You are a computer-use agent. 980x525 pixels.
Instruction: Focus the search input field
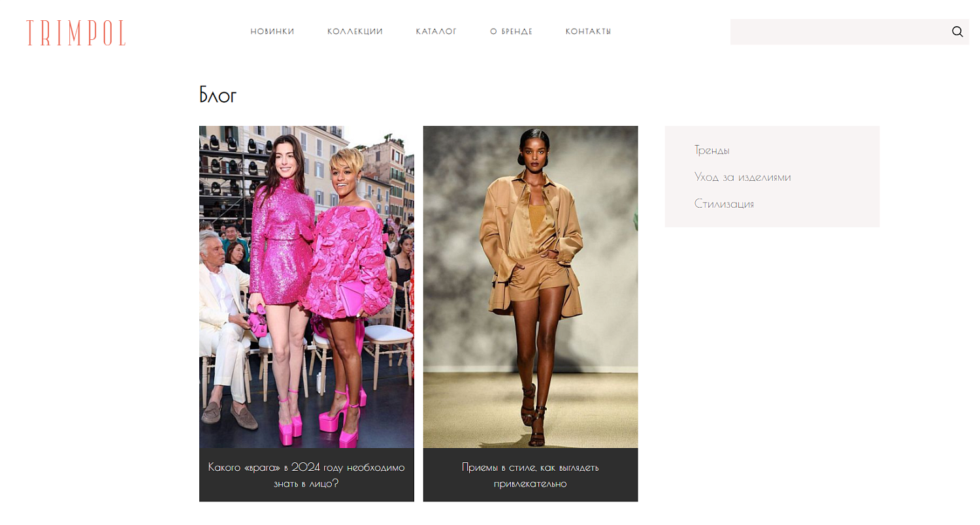pos(836,32)
